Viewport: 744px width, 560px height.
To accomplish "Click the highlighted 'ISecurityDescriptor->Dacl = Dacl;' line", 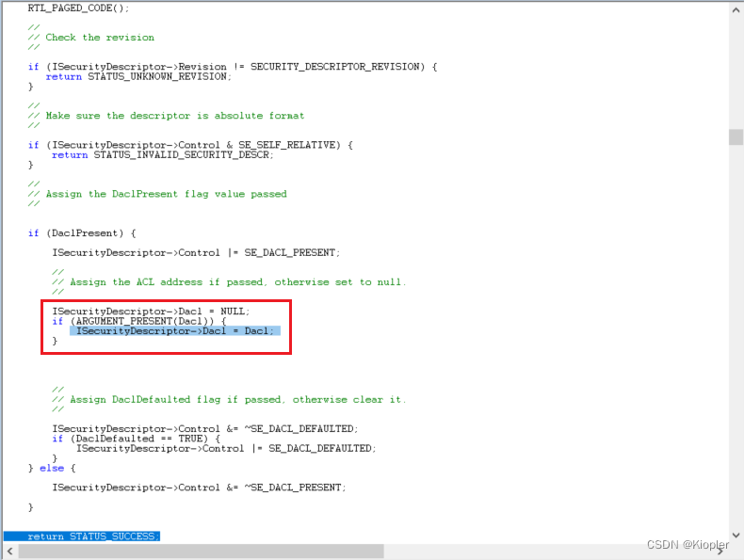I will [175, 331].
